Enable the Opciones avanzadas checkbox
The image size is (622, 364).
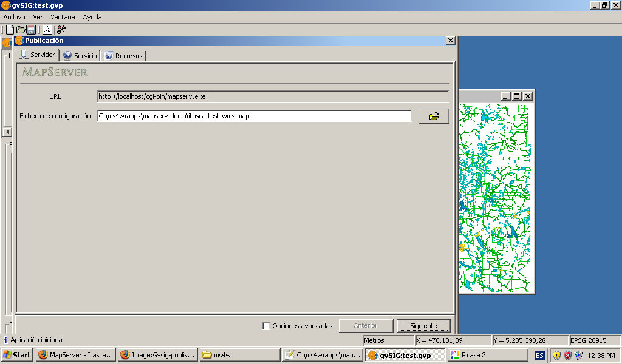coord(266,326)
